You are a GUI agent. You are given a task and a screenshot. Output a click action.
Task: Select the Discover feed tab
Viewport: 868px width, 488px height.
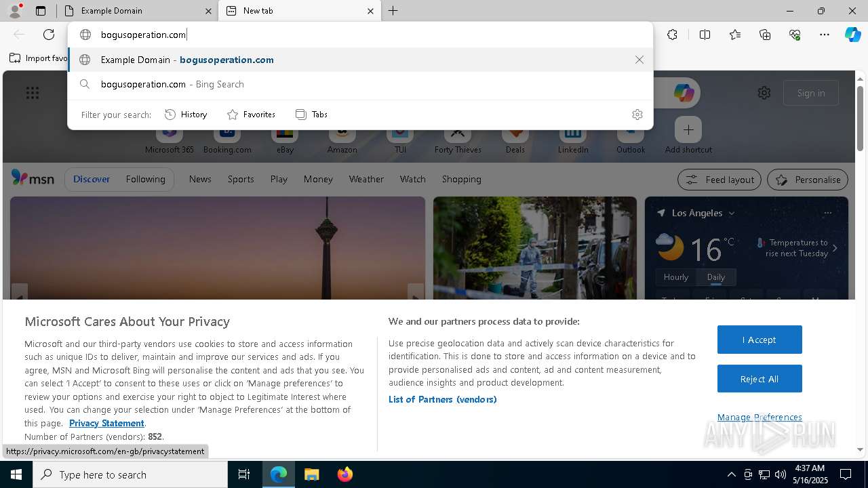pos(92,179)
